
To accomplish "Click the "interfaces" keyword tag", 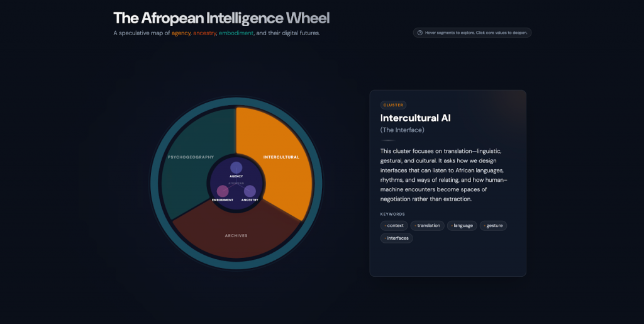I will click(x=397, y=238).
